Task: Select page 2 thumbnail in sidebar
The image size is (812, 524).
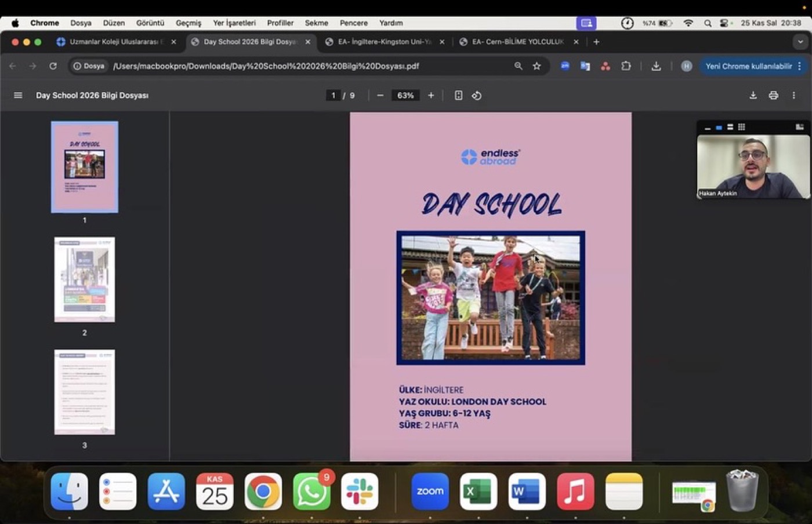Action: tap(85, 279)
